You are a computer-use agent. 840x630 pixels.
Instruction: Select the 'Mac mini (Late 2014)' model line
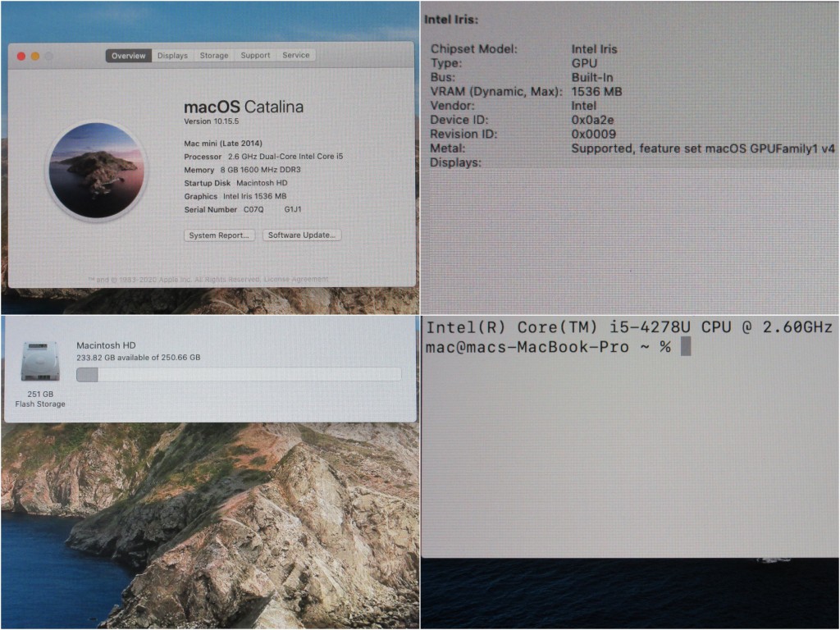[x=223, y=144]
